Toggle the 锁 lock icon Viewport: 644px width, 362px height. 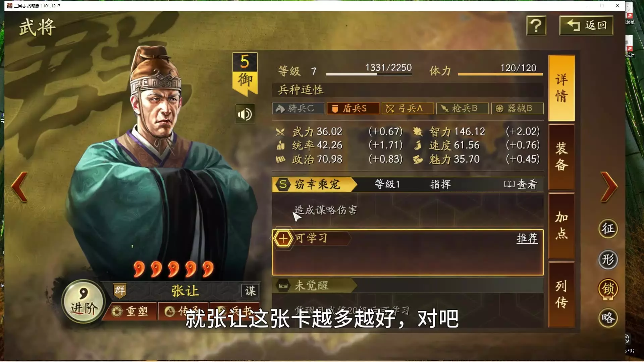click(x=608, y=289)
